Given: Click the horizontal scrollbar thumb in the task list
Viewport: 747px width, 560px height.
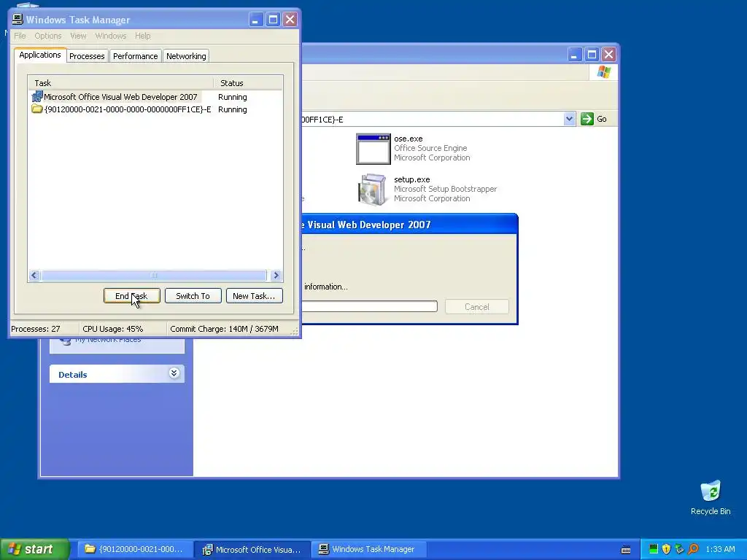Looking at the screenshot, I should (153, 275).
